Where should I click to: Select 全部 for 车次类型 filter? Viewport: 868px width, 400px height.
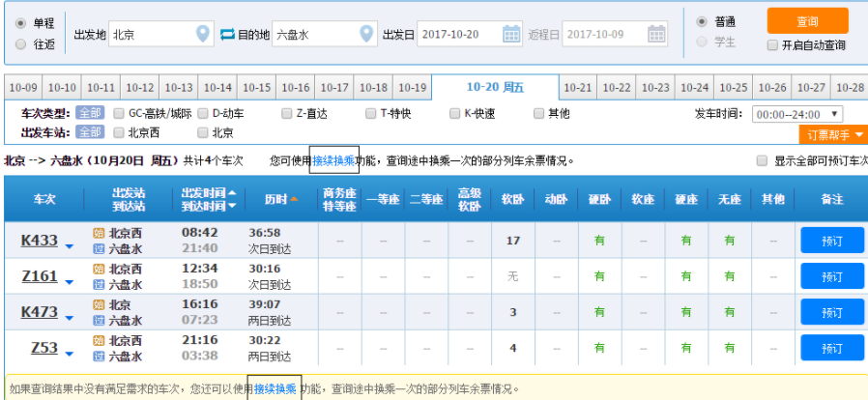point(90,113)
